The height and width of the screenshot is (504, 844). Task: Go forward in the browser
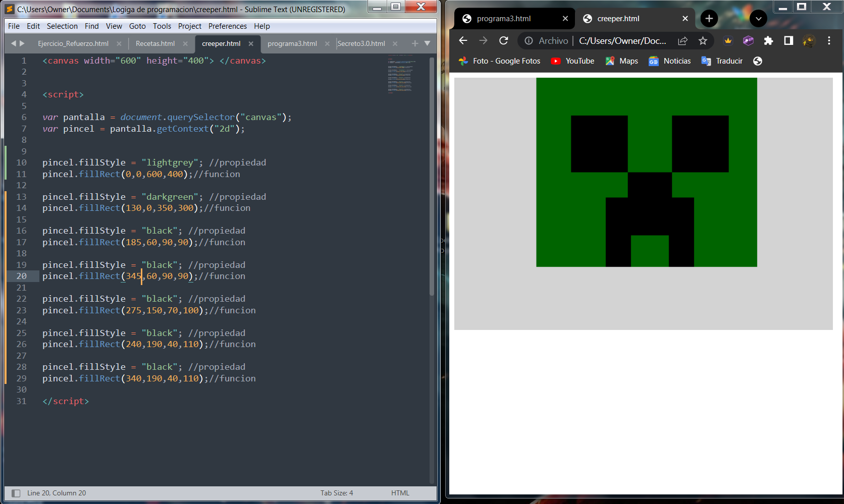(x=483, y=40)
